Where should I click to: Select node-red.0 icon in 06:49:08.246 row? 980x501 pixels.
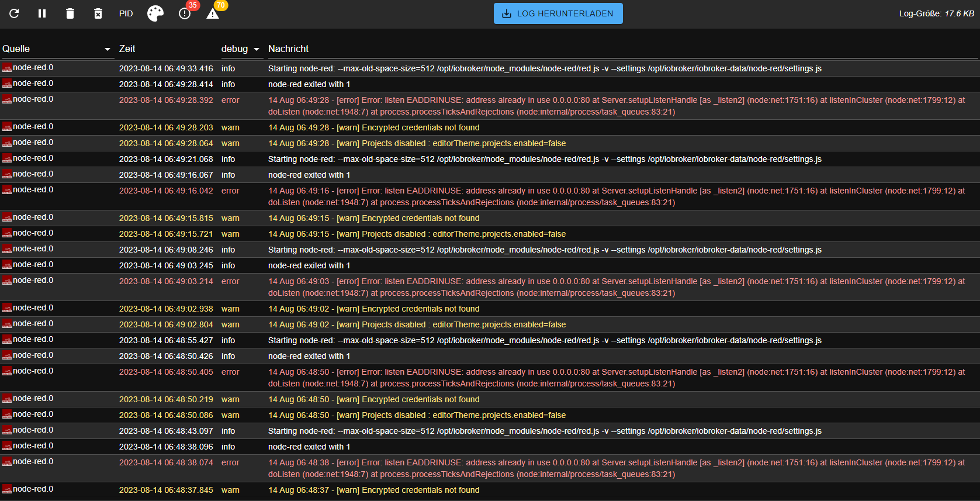[7, 249]
